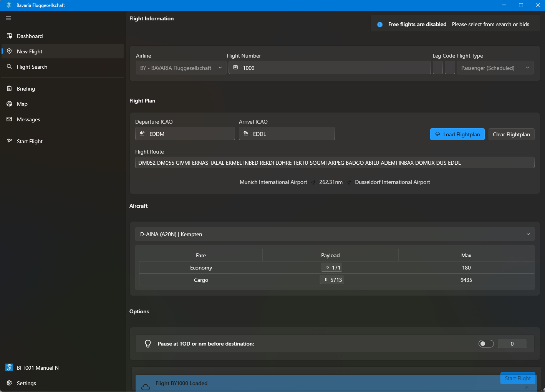Screen dimensions: 545x392
Task: Open the Map view
Action: click(63, 104)
